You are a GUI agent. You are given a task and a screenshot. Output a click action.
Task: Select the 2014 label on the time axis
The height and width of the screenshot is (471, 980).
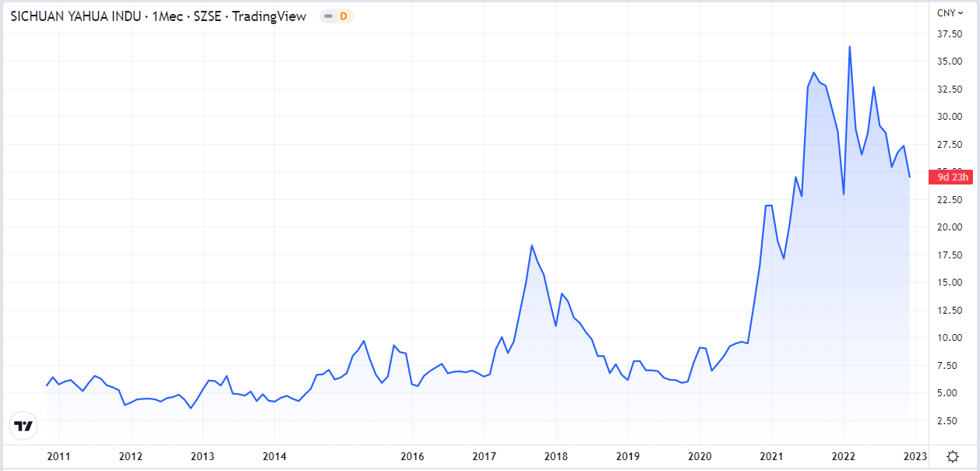coord(274,456)
